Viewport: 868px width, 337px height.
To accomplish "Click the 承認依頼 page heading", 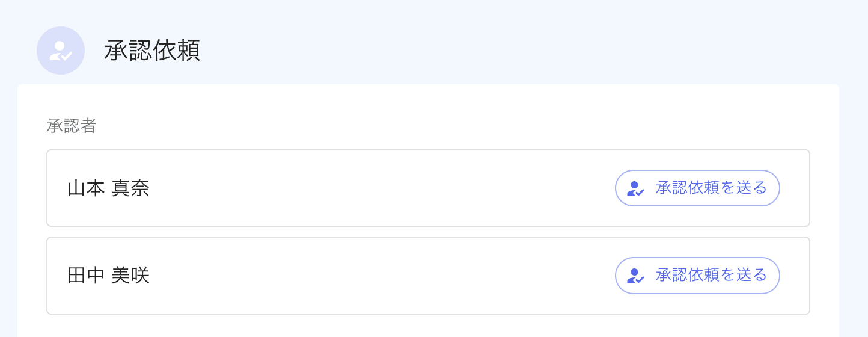I will point(152,51).
